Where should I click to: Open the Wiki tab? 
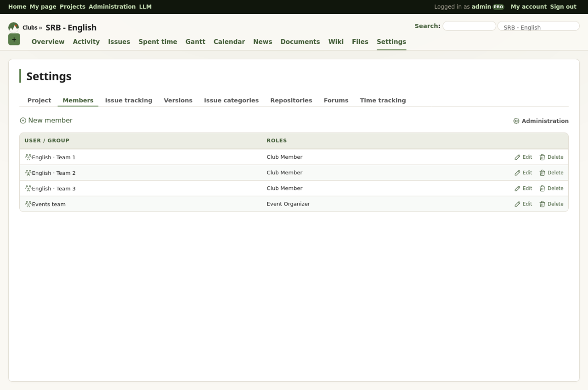click(x=336, y=42)
